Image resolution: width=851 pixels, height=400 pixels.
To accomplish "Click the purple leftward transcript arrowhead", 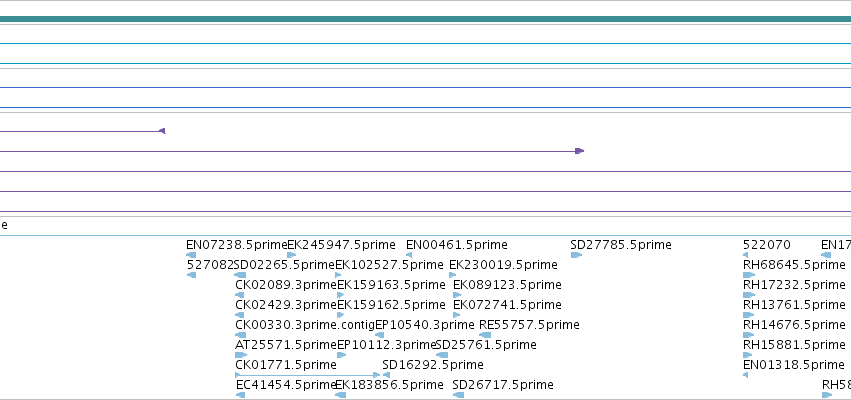I will [x=162, y=131].
